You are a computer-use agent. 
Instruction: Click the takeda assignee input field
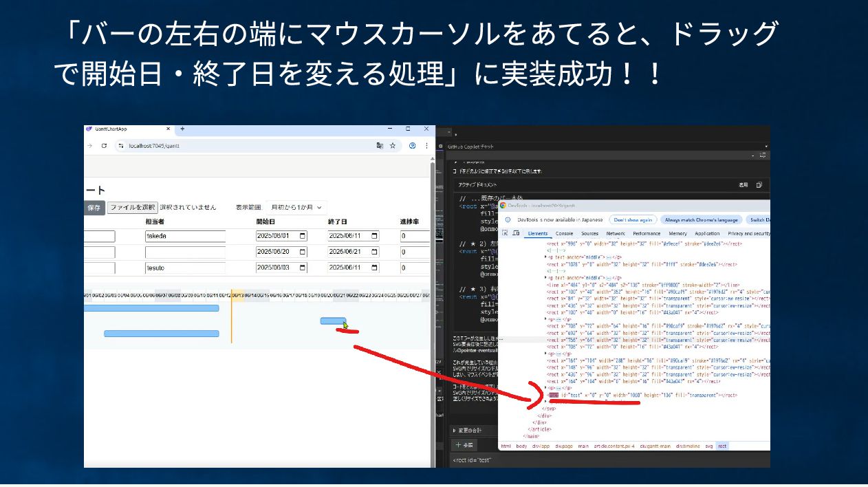point(185,236)
